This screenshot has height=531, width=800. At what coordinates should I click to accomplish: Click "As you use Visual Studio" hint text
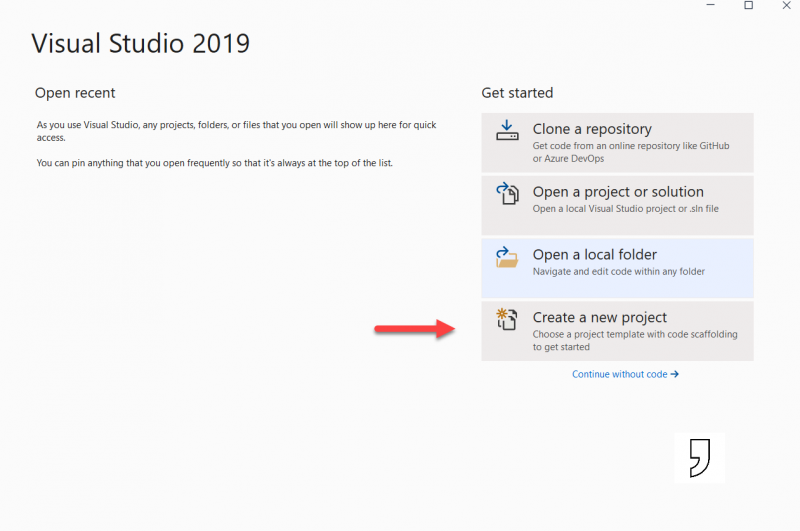point(236,131)
